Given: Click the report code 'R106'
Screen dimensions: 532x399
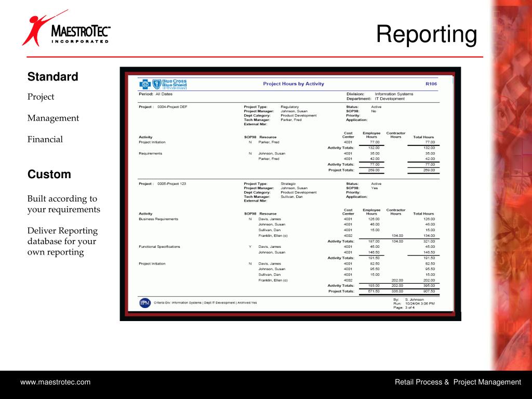Looking at the screenshot, I should [x=431, y=84].
